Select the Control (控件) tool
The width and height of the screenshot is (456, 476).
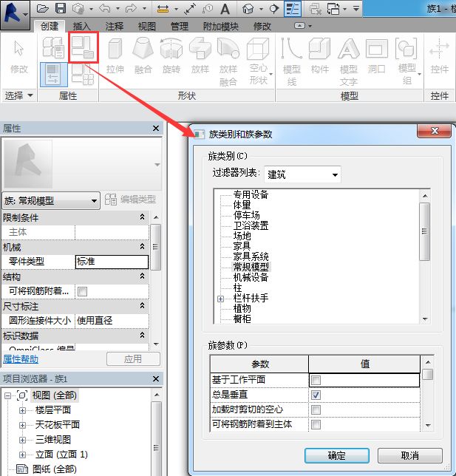click(x=439, y=57)
